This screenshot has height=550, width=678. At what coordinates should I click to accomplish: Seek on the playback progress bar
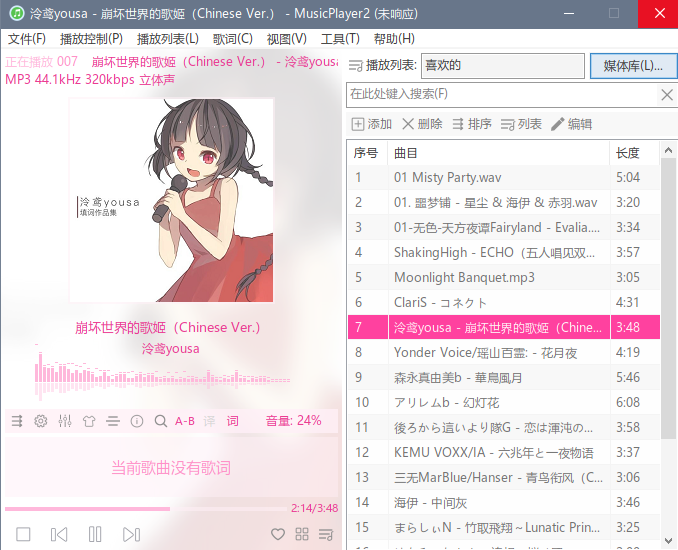(146, 509)
